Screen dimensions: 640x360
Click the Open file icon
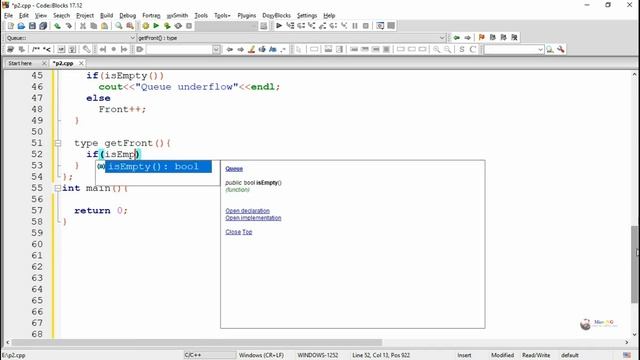click(21, 26)
